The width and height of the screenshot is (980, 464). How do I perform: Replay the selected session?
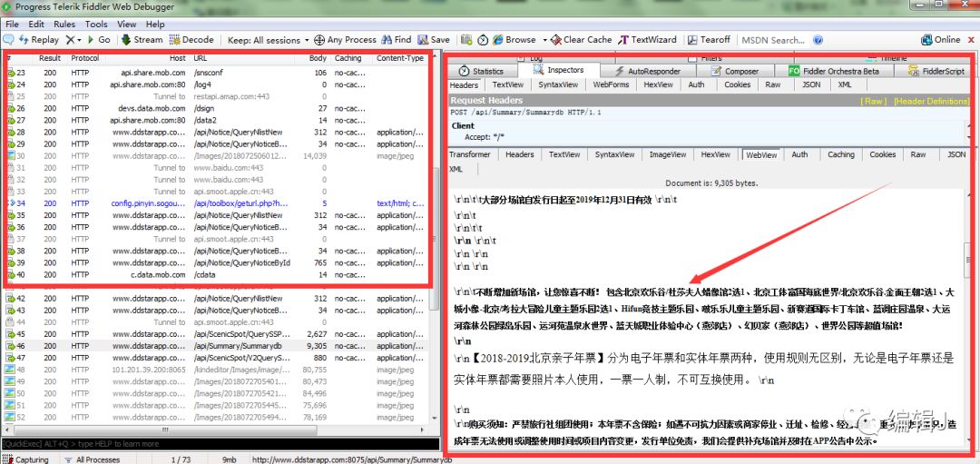coord(39,39)
